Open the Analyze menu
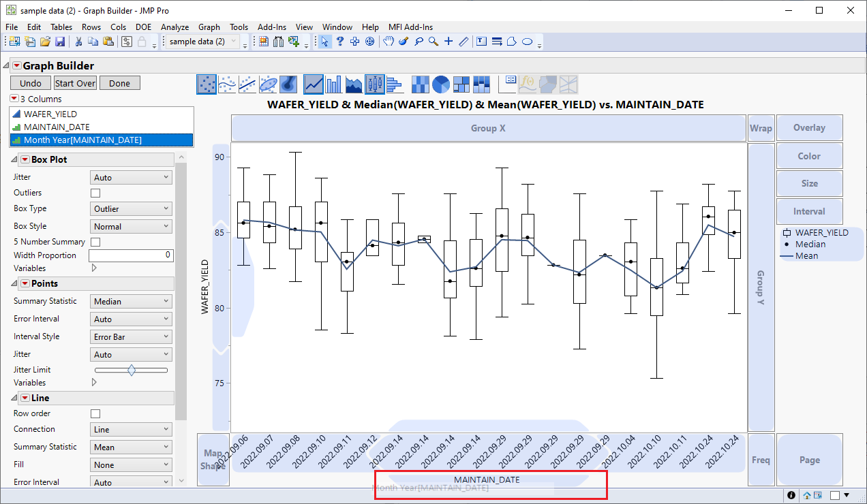867x504 pixels. click(x=175, y=27)
